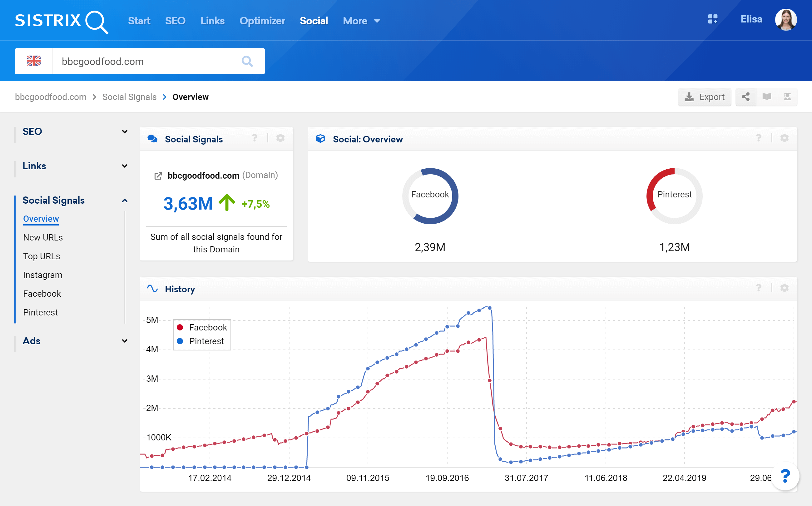Viewport: 812px width, 506px height.
Task: Open the book handbook icon
Action: (x=766, y=97)
